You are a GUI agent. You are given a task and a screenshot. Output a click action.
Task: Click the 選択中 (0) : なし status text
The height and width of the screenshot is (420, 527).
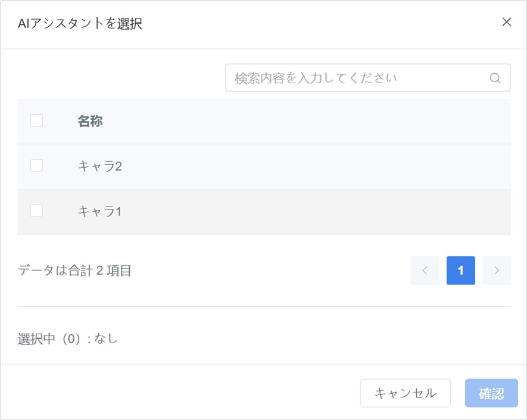tap(67, 338)
